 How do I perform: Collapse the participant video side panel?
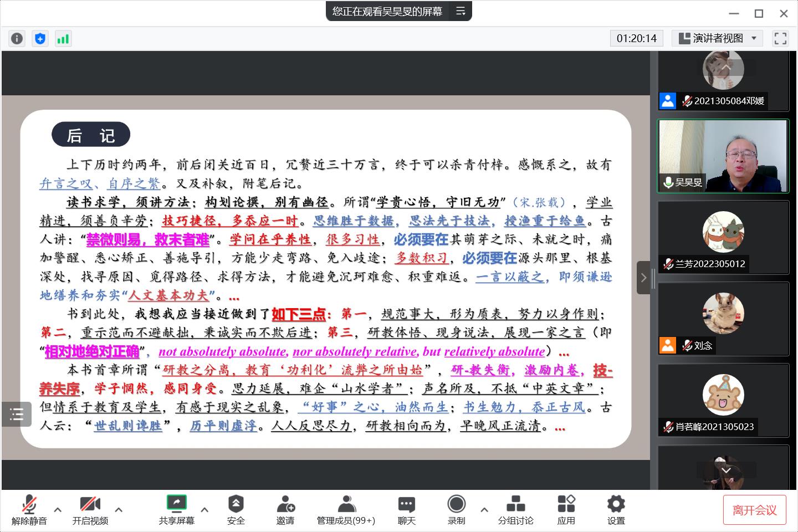[x=643, y=278]
